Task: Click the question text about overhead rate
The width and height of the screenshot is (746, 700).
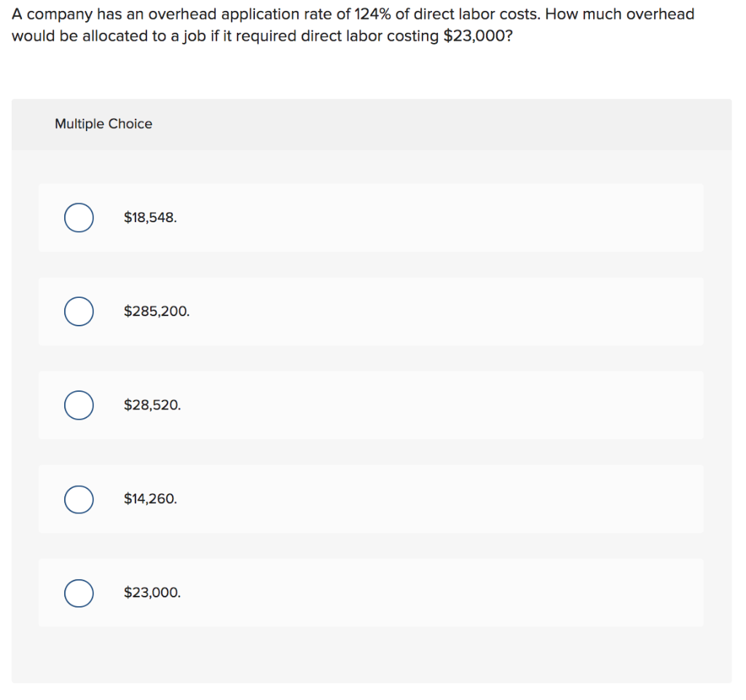Action: point(353,24)
